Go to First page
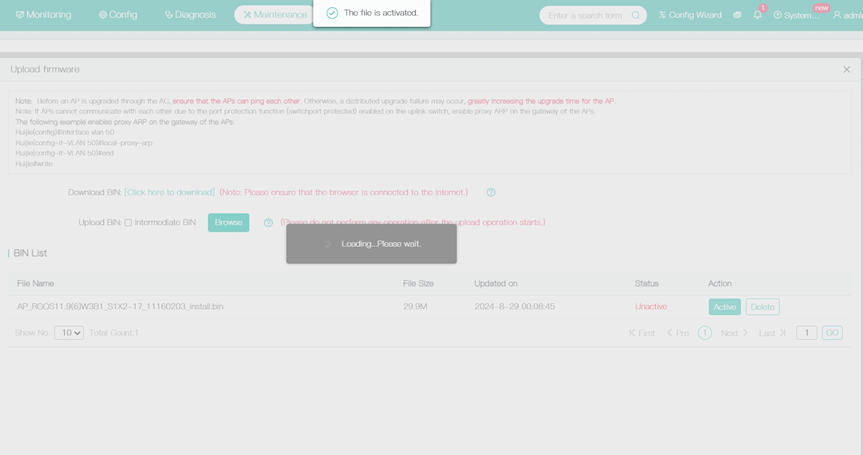The width and height of the screenshot is (863, 455). (x=642, y=333)
